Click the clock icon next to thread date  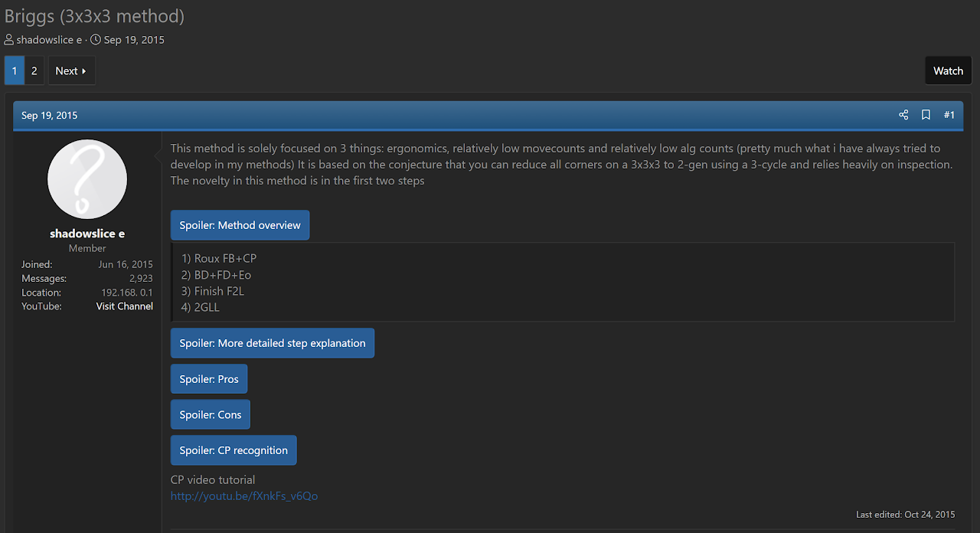96,40
